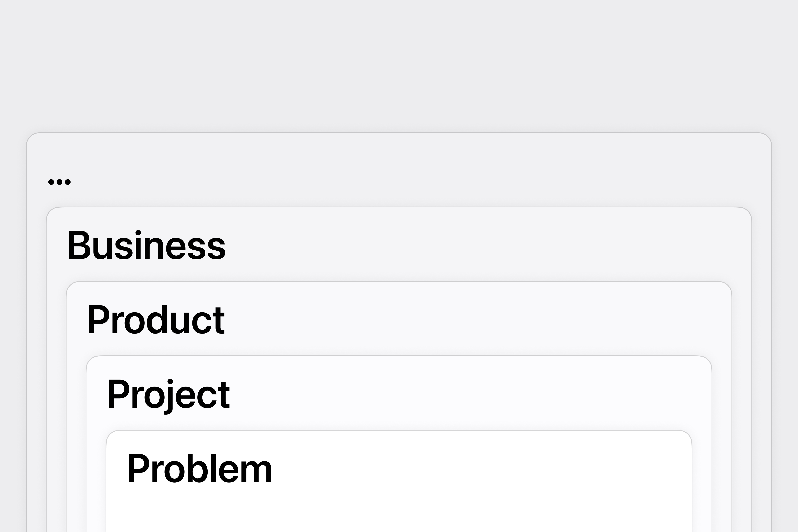
Task: Click the Problem card's top-left rounded corner
Action: click(113, 437)
